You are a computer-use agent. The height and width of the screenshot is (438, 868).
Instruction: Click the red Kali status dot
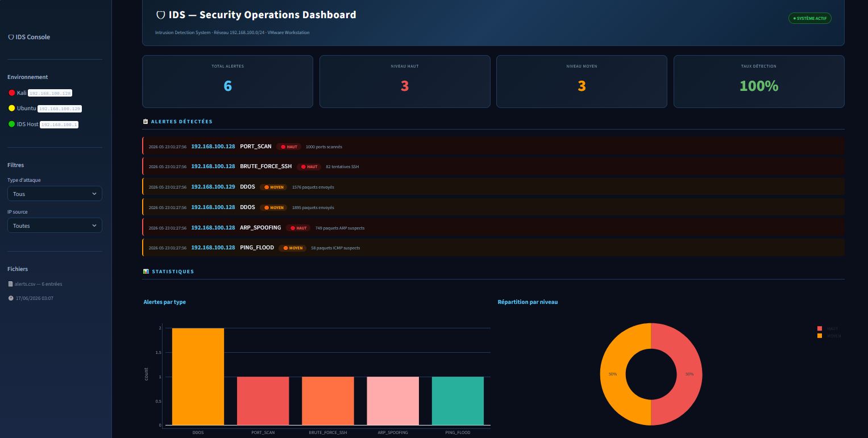(11, 93)
